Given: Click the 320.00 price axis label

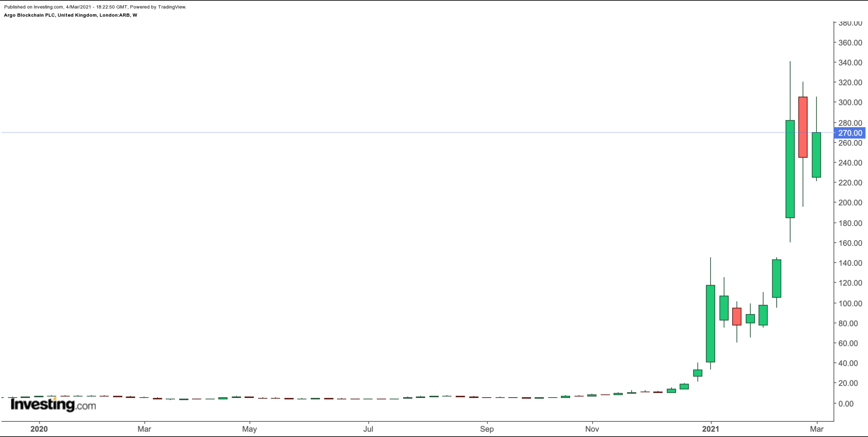Looking at the screenshot, I should click(850, 83).
